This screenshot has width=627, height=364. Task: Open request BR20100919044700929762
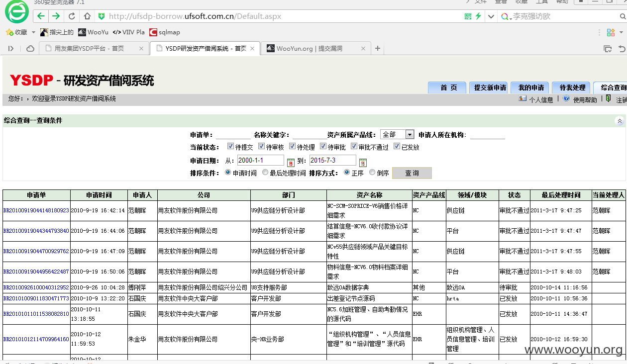pyautogui.click(x=36, y=252)
